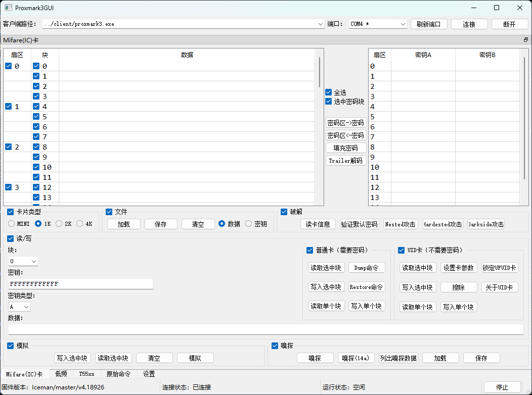The width and height of the screenshot is (532, 395).
Task: Click the Mifare panel float/undock icon
Action: [525, 40]
